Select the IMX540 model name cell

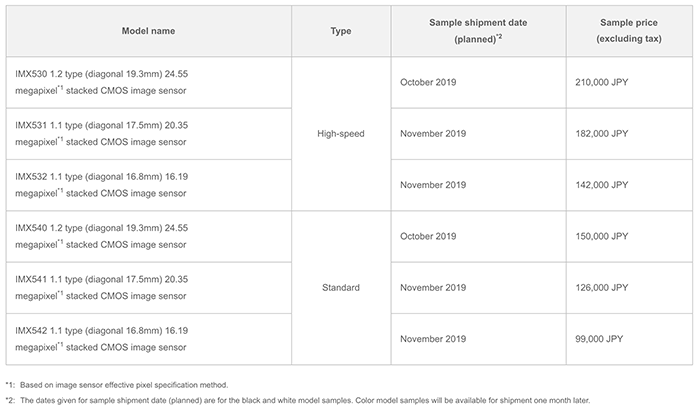pos(149,236)
